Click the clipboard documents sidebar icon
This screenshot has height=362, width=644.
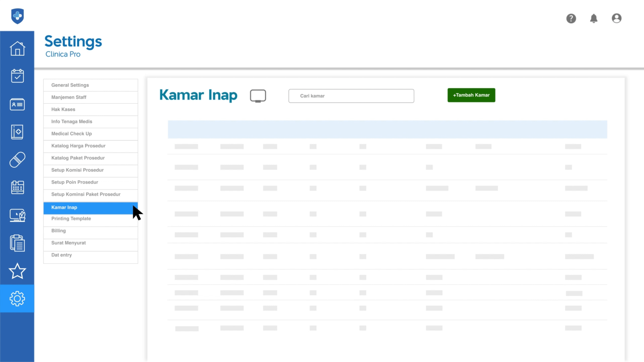click(17, 243)
